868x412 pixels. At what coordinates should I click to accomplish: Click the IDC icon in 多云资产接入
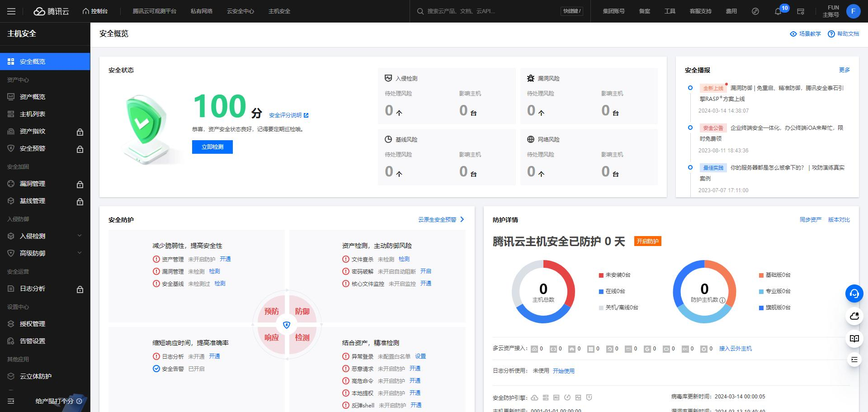point(685,349)
